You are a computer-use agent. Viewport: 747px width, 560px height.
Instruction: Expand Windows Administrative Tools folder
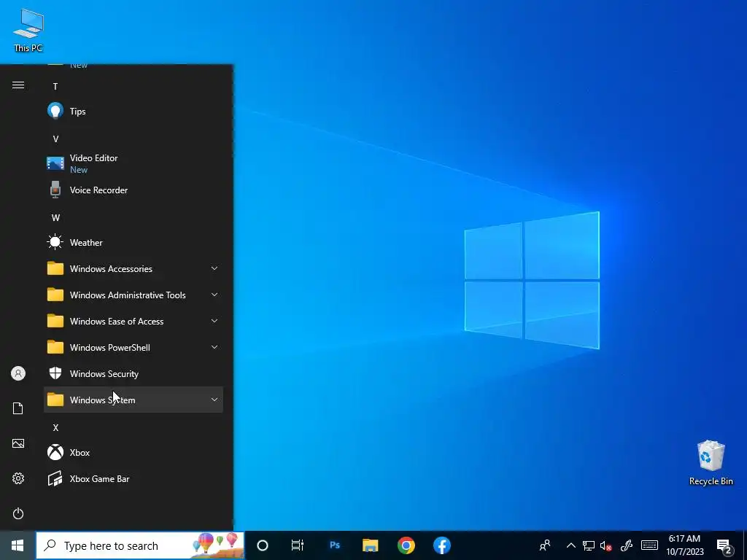coord(133,295)
